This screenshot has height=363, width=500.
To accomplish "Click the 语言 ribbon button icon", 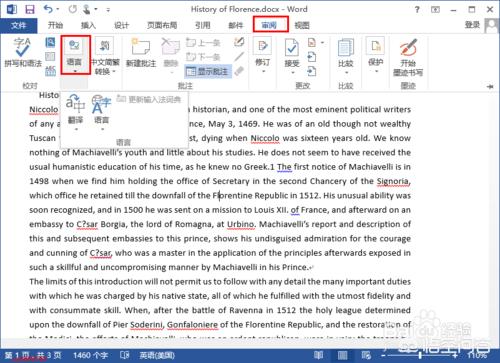I will [74, 46].
